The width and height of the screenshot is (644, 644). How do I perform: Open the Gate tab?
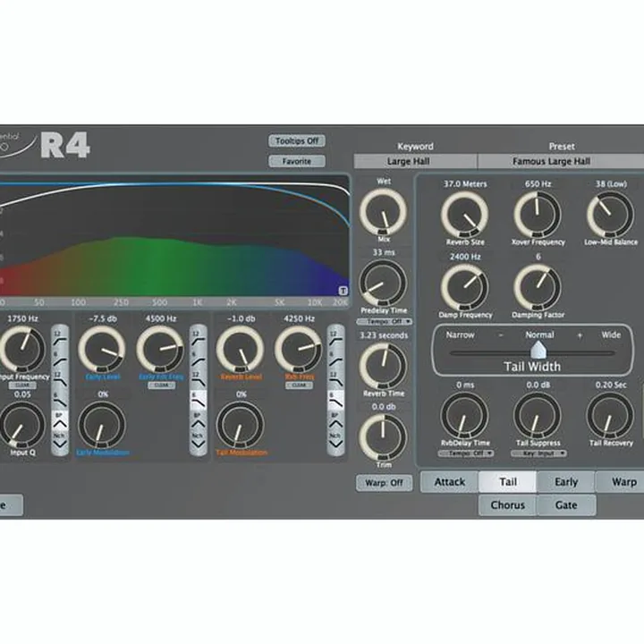[x=566, y=504]
